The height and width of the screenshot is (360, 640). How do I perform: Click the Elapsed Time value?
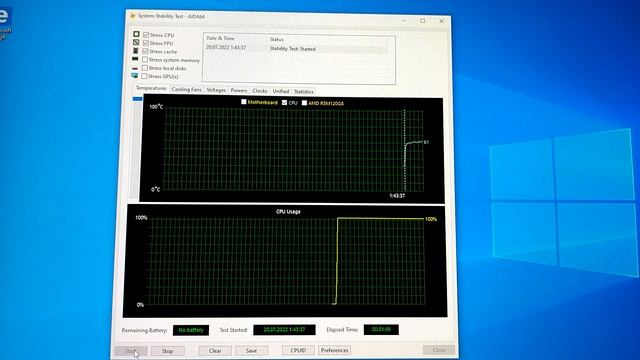pyautogui.click(x=381, y=329)
